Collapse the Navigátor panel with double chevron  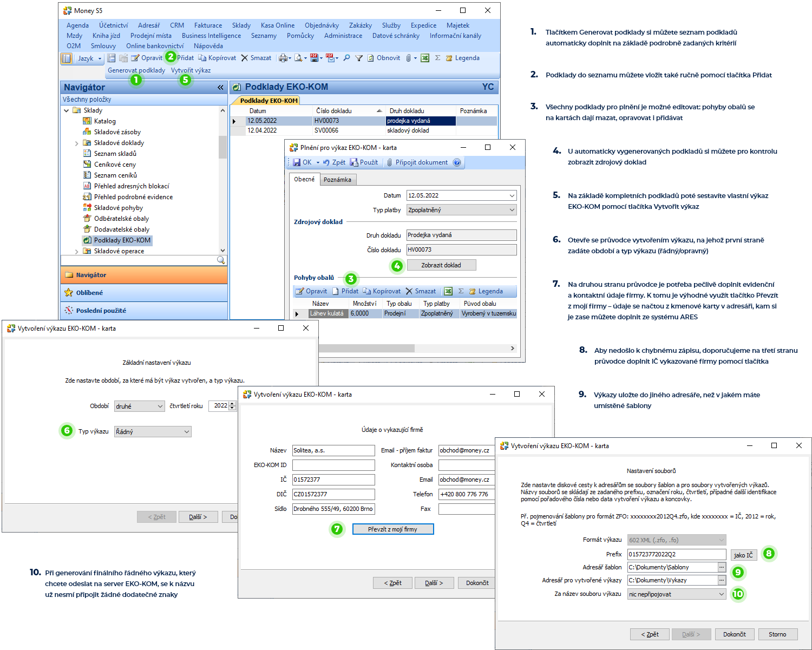[220, 87]
